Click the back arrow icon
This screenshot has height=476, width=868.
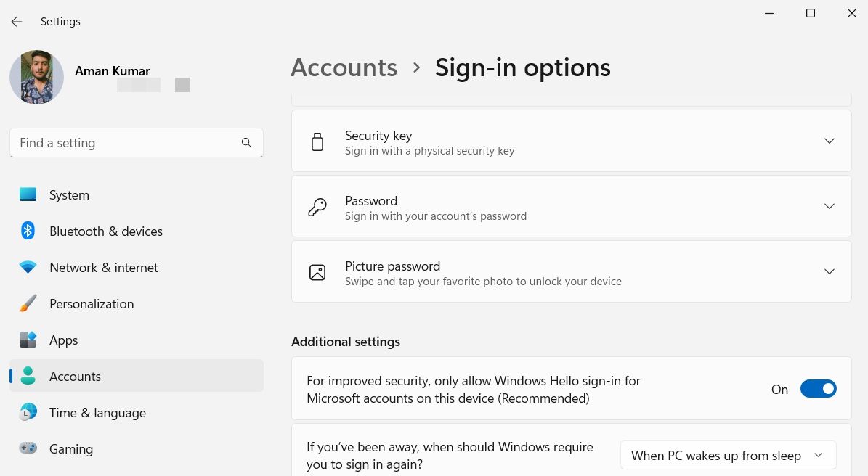[x=17, y=22]
